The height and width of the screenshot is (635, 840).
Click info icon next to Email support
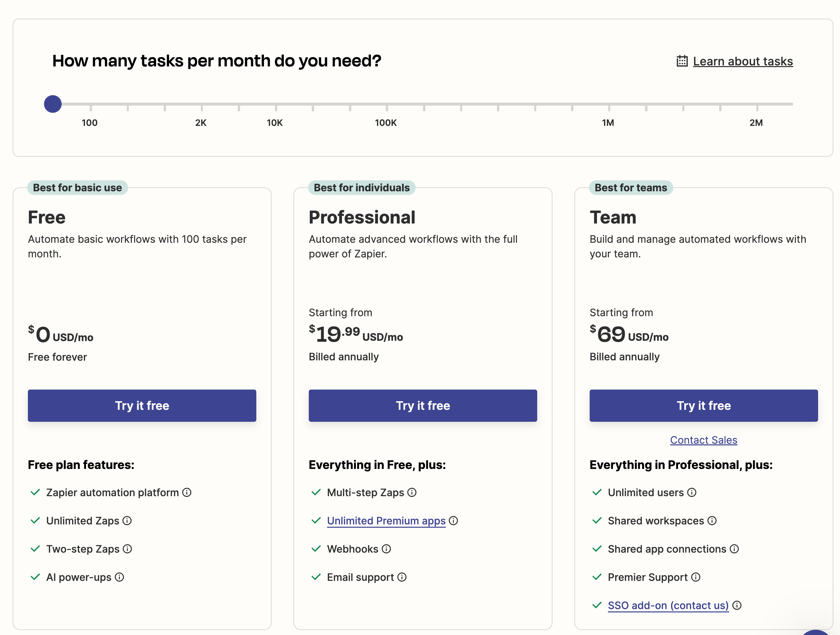tap(402, 577)
